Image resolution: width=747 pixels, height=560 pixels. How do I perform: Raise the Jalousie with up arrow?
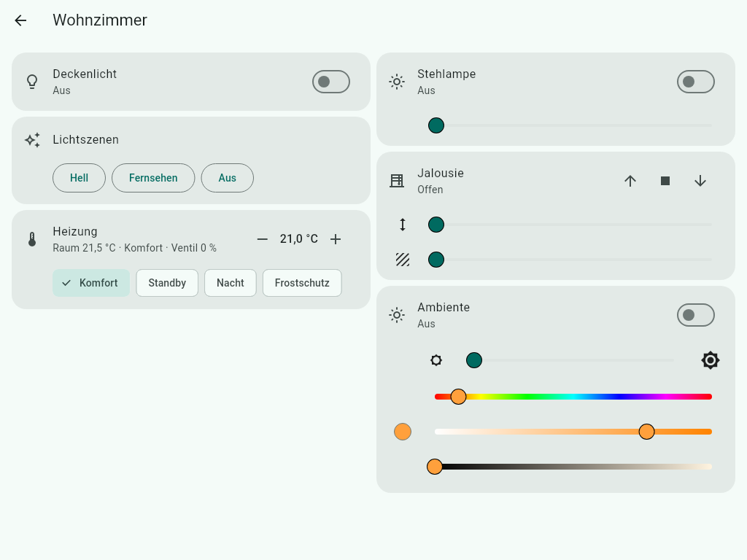coord(630,181)
